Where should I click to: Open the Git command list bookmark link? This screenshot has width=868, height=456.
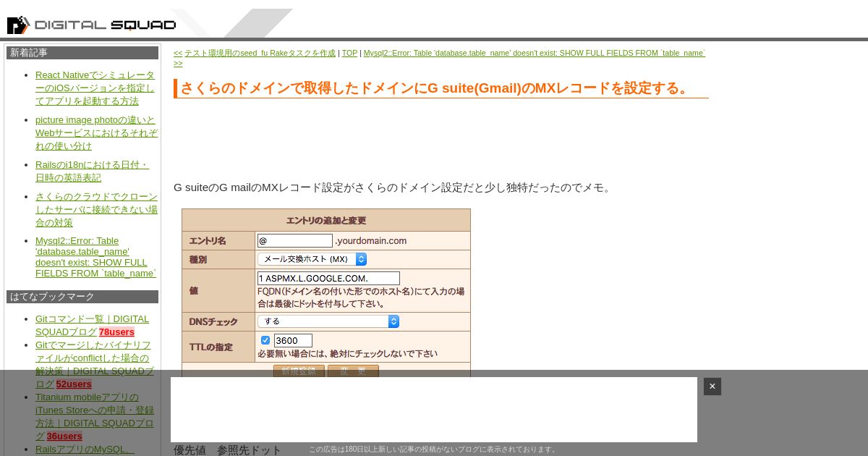[92, 325]
